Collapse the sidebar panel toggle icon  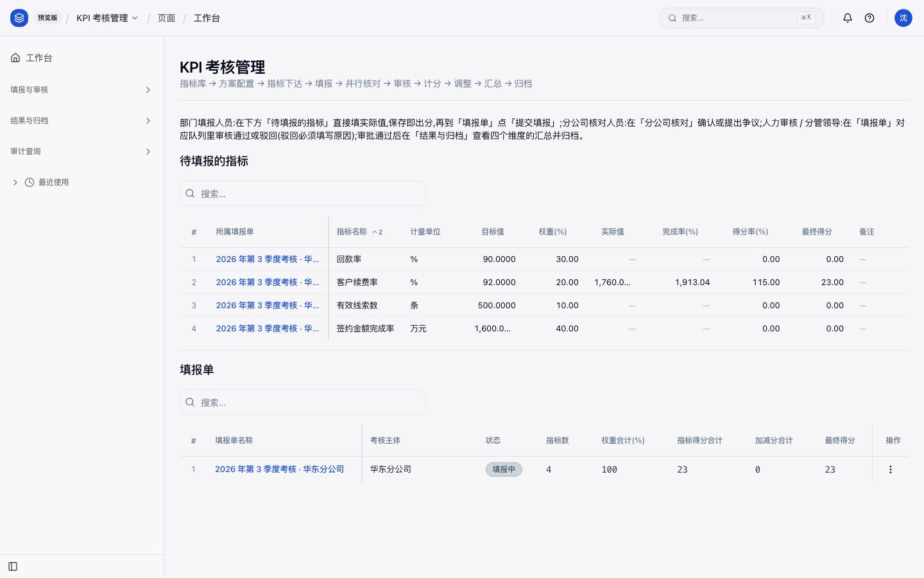(13, 566)
